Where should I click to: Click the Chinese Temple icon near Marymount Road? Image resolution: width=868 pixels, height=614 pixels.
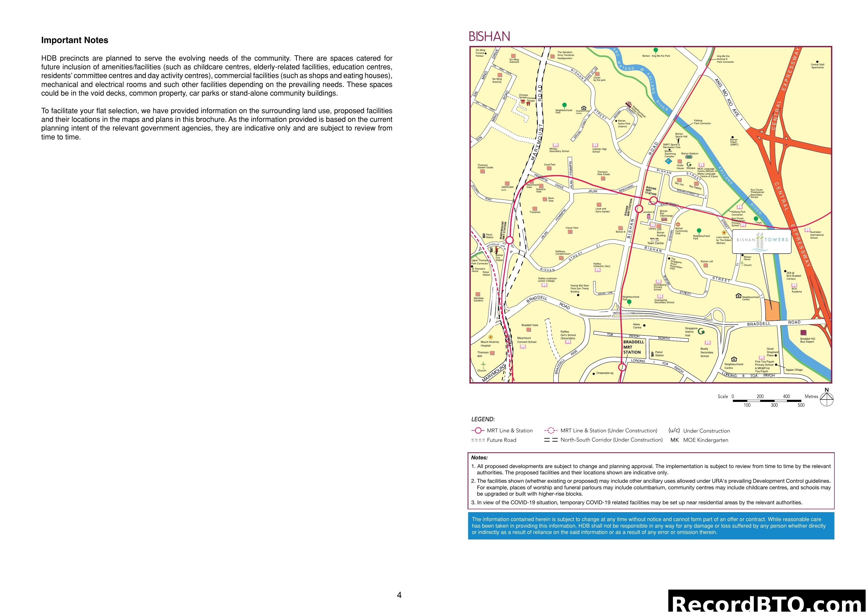[523, 102]
